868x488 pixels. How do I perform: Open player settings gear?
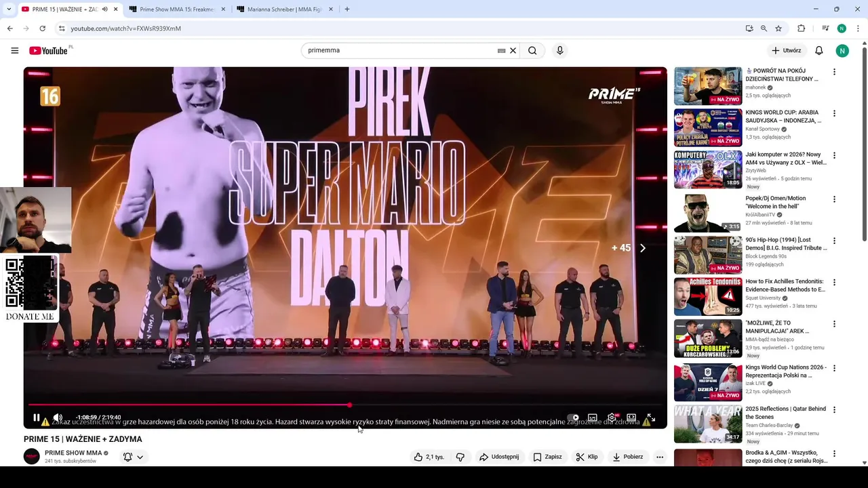coord(612,418)
